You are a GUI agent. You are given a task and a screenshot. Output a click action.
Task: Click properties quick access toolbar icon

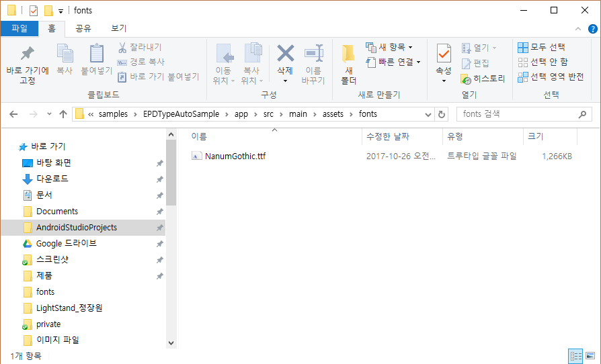pos(34,10)
